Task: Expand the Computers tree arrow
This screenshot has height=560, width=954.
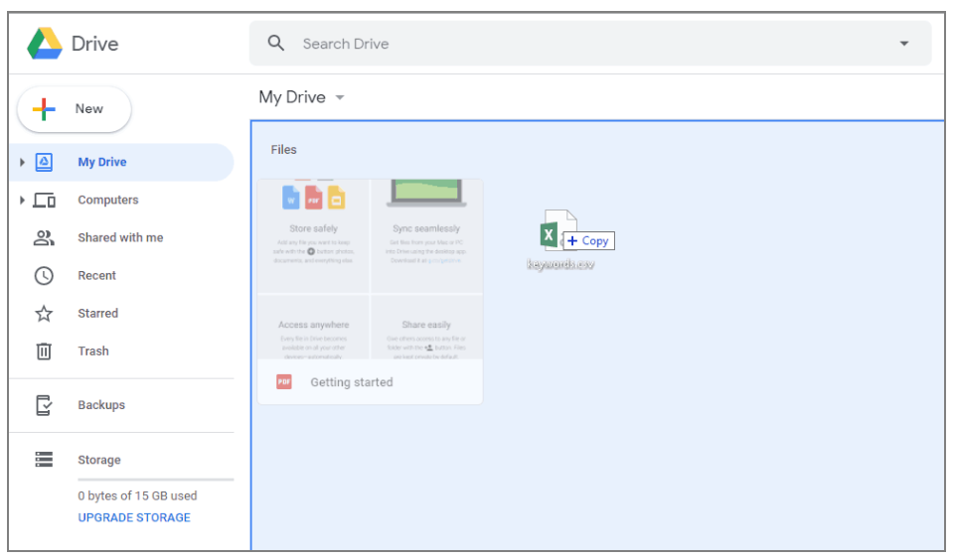Action: tap(22, 200)
